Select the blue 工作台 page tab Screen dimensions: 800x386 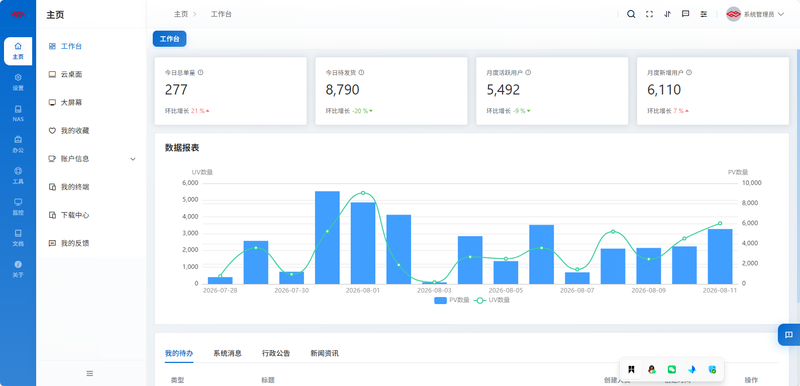[x=169, y=39]
